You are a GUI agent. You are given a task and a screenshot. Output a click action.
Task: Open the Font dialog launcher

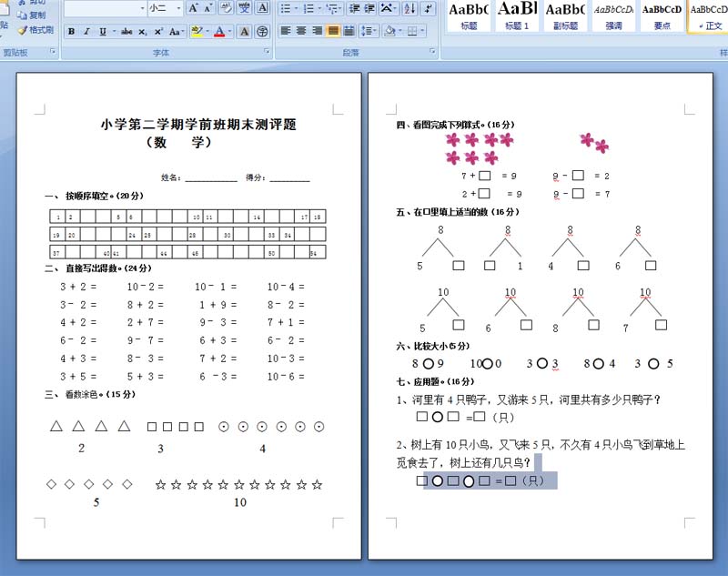(267, 51)
